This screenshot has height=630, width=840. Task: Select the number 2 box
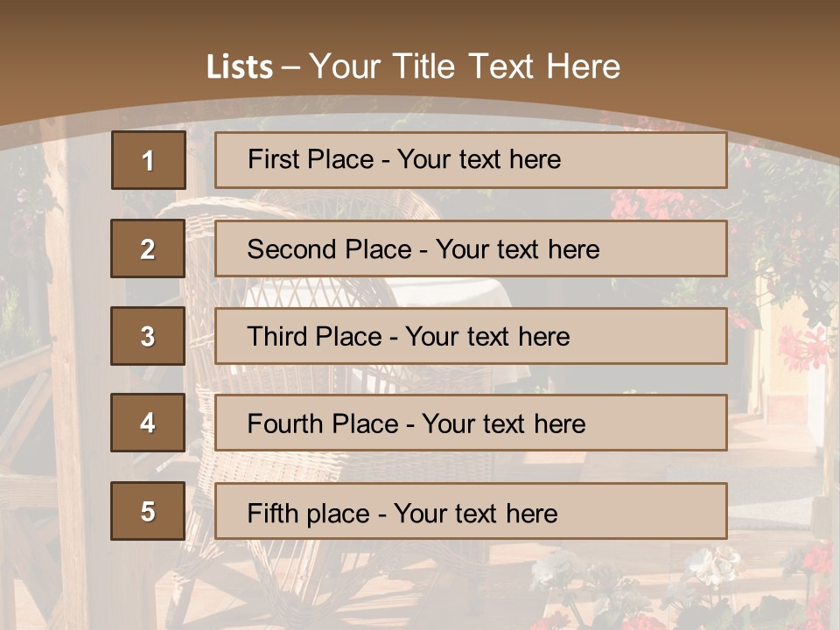point(148,248)
